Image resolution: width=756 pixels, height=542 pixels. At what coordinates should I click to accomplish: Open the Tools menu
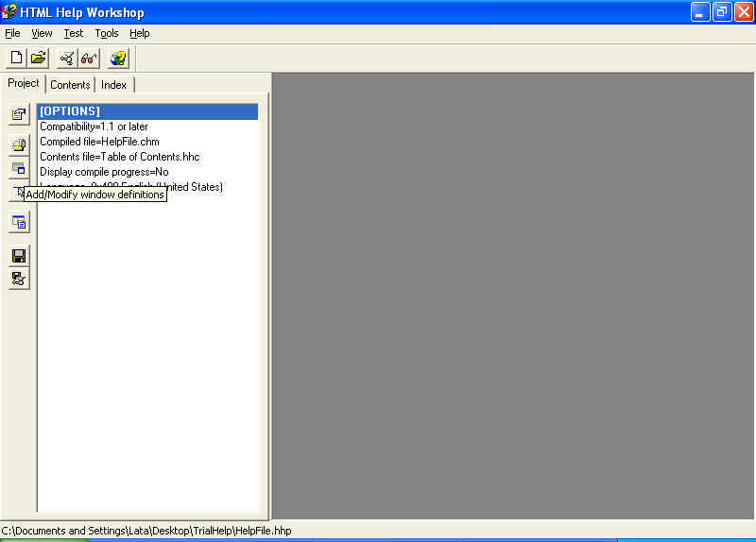coord(107,33)
